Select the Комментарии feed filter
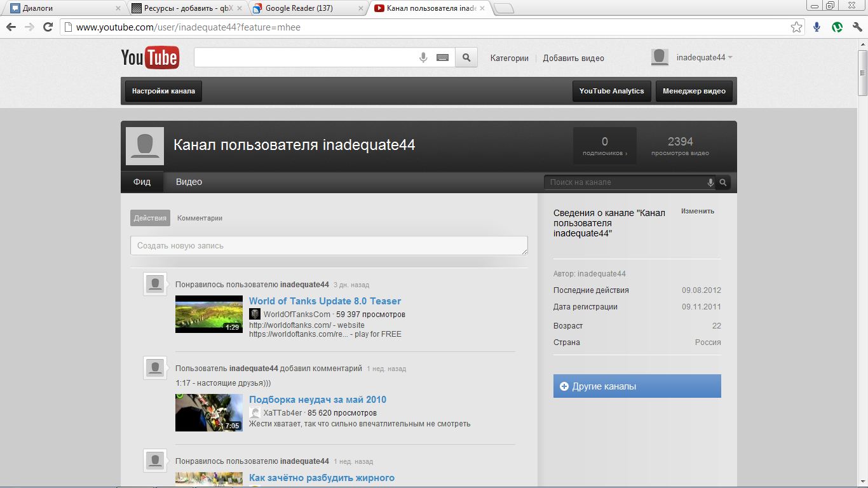The image size is (868, 488). 200,218
